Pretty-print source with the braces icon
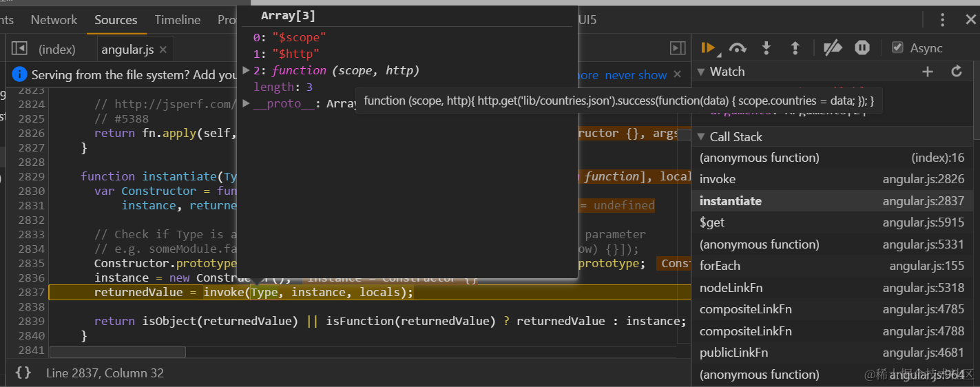Image resolution: width=980 pixels, height=387 pixels. (x=23, y=373)
